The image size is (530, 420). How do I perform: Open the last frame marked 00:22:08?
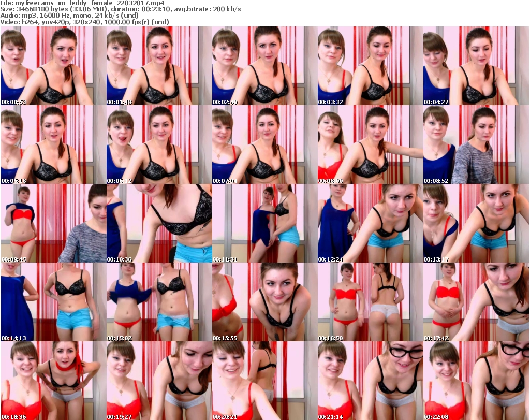(476, 381)
